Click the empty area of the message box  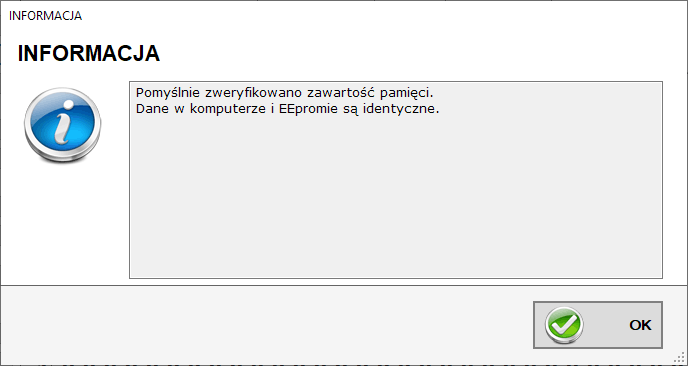point(396,197)
